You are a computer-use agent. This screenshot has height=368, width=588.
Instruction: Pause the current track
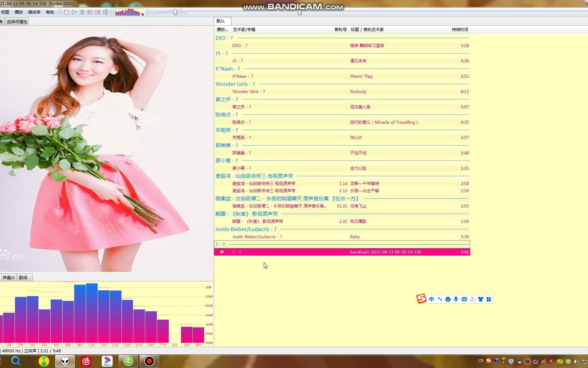click(82, 12)
